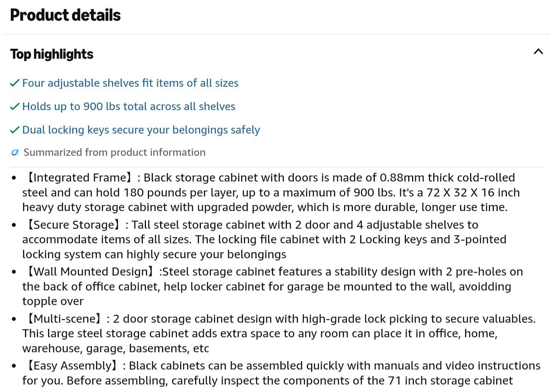The height and width of the screenshot is (392, 553).
Task: Click the Secure Storage bullet paragraph
Action: click(x=264, y=239)
